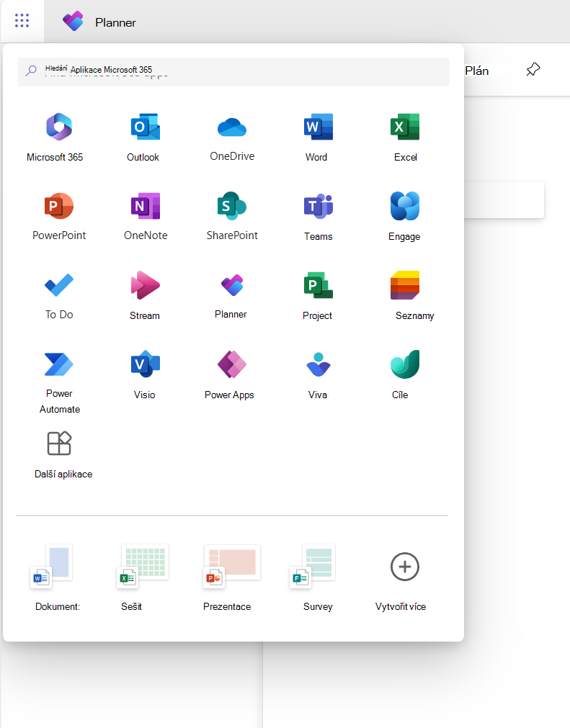
Task: Click Vytvořit více plus button
Action: [405, 567]
